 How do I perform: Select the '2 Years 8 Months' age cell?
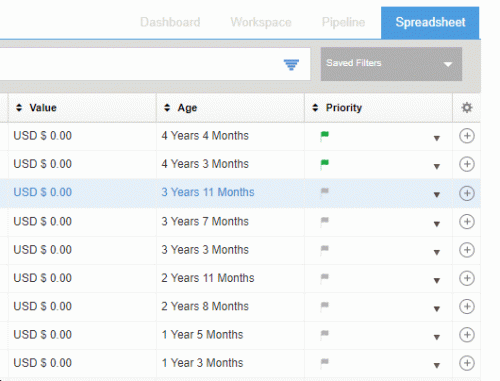230,306
